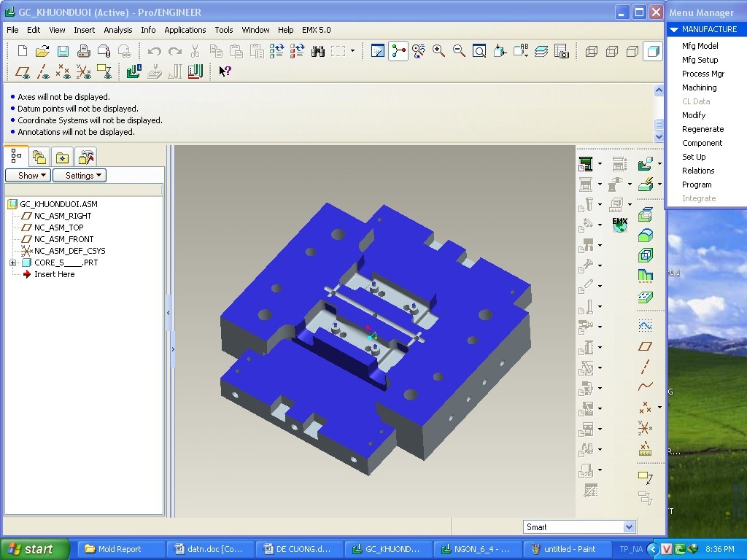Click the Zoom Out magnifier icon
The height and width of the screenshot is (560, 747).
459,51
